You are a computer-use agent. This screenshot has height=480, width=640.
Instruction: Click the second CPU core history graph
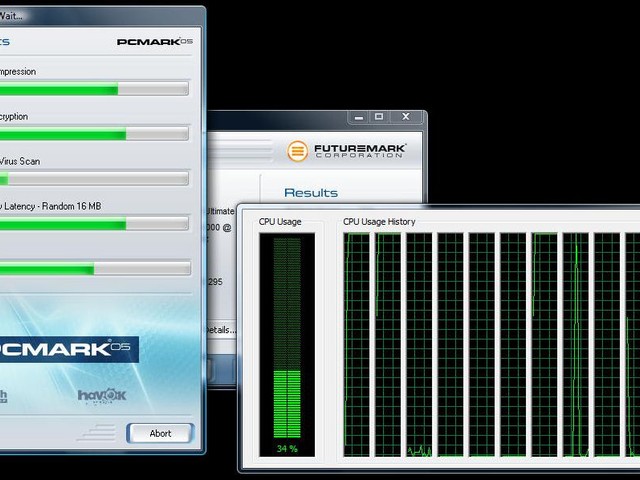click(388, 345)
